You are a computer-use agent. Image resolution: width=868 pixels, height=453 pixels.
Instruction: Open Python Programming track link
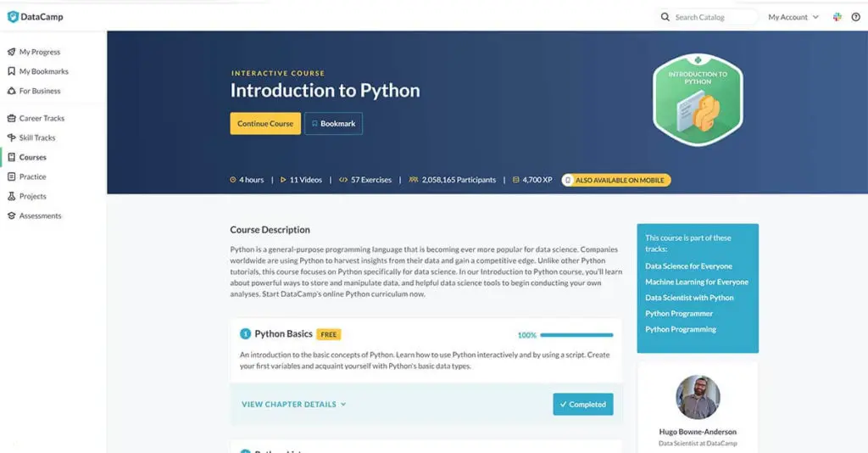[x=681, y=329]
